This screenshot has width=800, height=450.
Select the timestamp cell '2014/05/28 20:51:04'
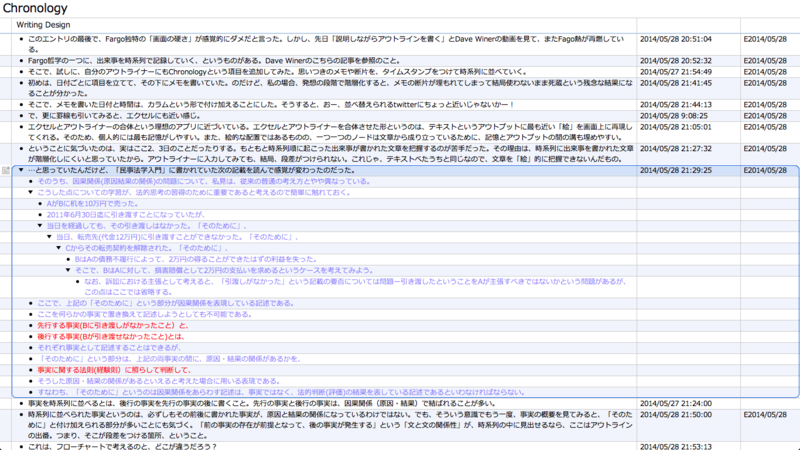point(676,39)
